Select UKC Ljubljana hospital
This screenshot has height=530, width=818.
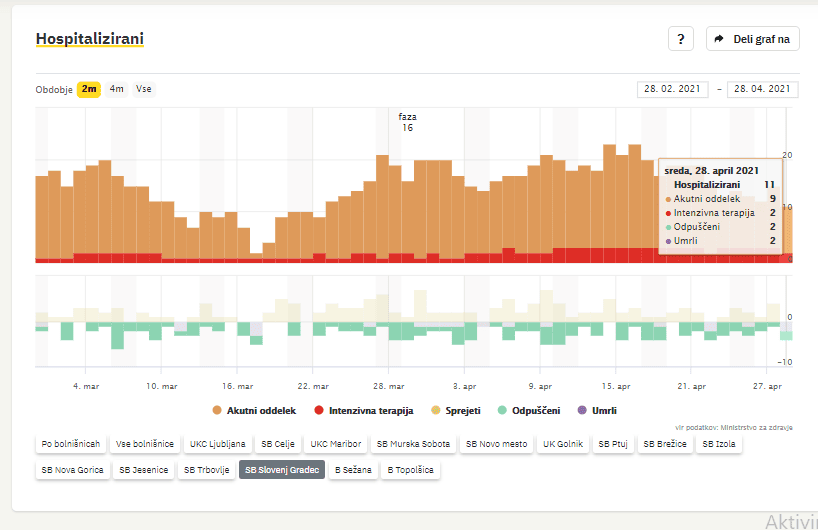point(215,443)
